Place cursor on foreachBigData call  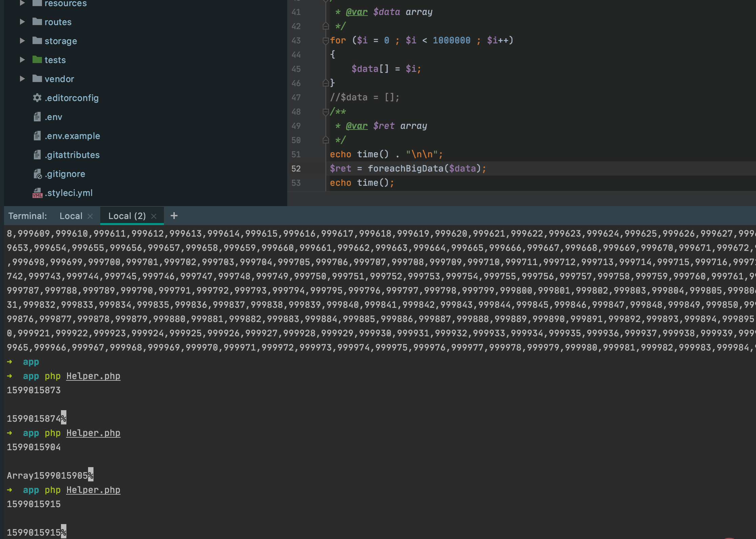(405, 168)
